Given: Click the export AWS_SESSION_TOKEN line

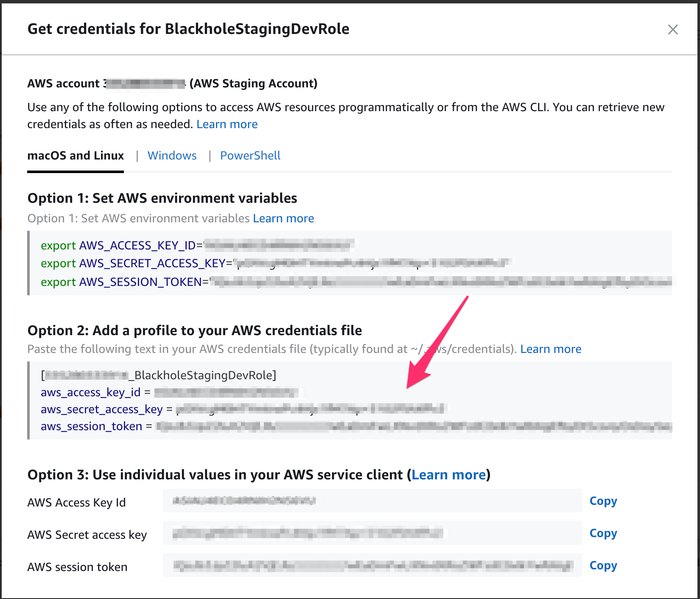Looking at the screenshot, I should [356, 282].
